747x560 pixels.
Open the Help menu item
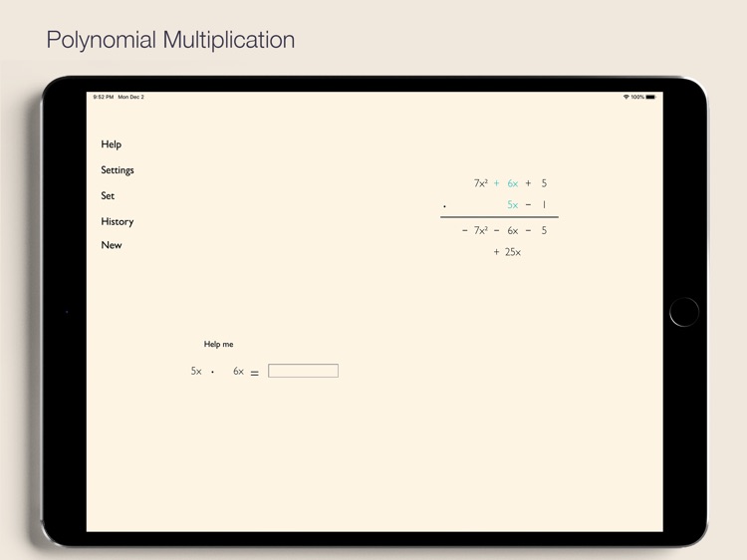pos(111,144)
